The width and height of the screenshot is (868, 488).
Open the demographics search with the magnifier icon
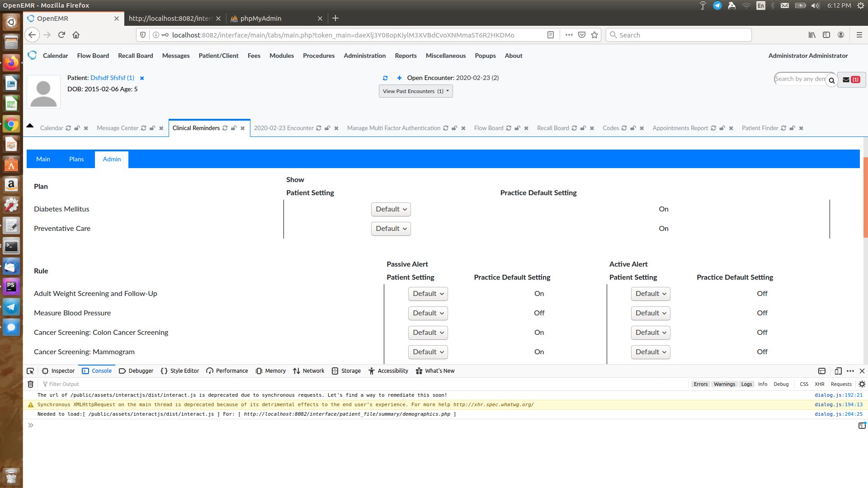pos(832,80)
